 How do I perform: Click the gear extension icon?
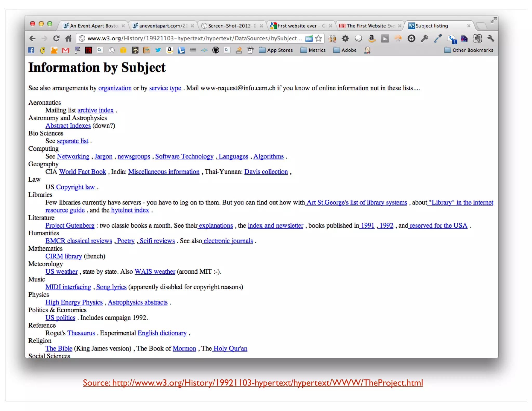tap(345, 38)
